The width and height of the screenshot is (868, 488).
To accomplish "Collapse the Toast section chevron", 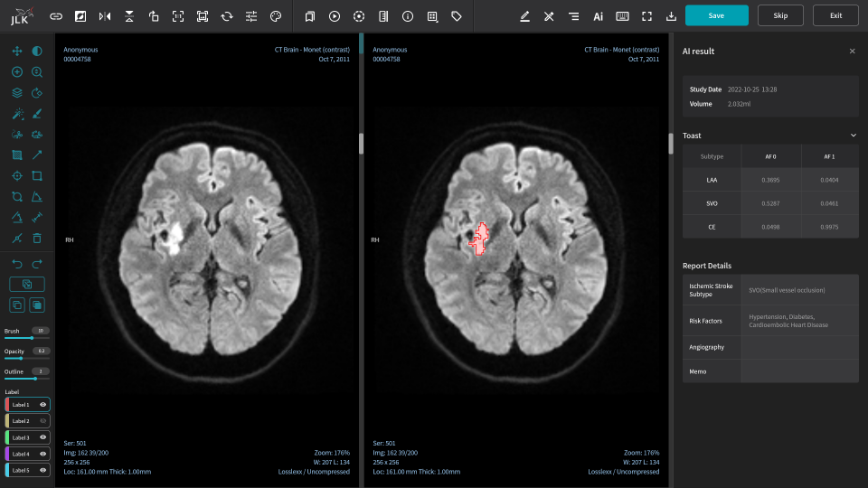I will coord(853,136).
